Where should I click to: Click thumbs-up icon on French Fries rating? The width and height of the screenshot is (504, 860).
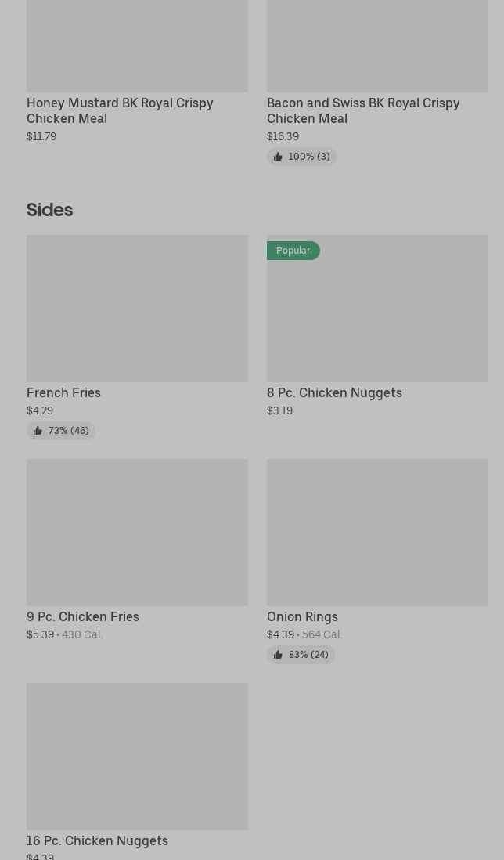click(x=38, y=431)
